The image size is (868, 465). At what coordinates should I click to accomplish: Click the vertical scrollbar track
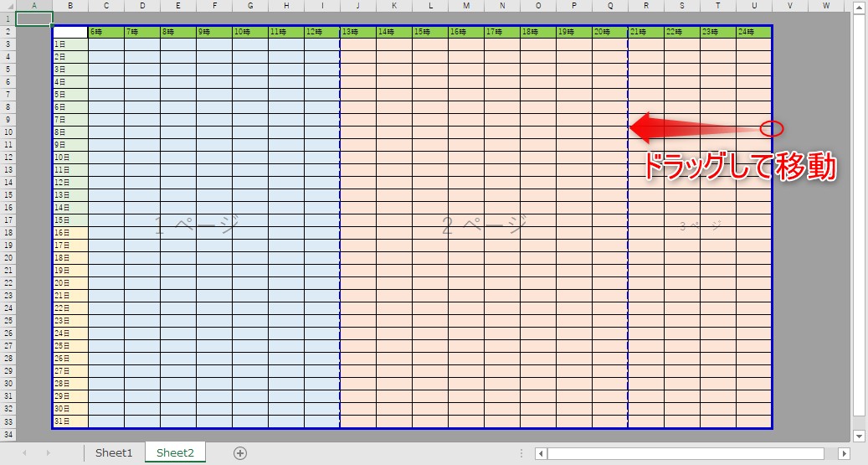click(858, 218)
